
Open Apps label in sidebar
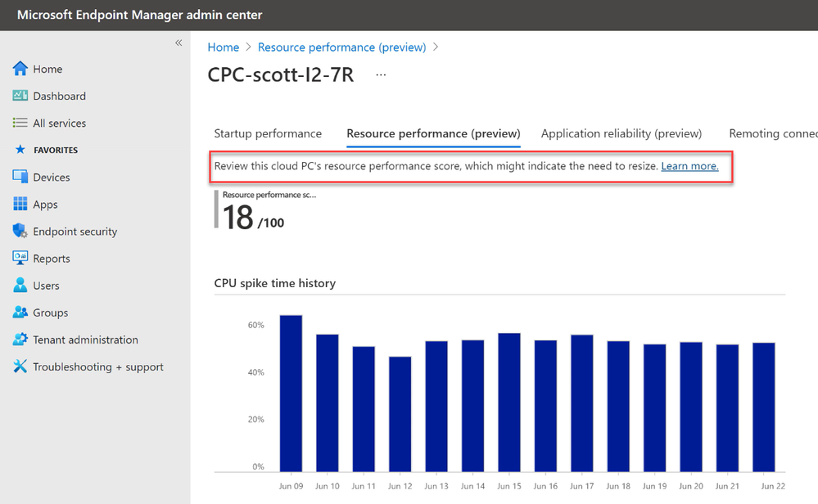(x=45, y=205)
